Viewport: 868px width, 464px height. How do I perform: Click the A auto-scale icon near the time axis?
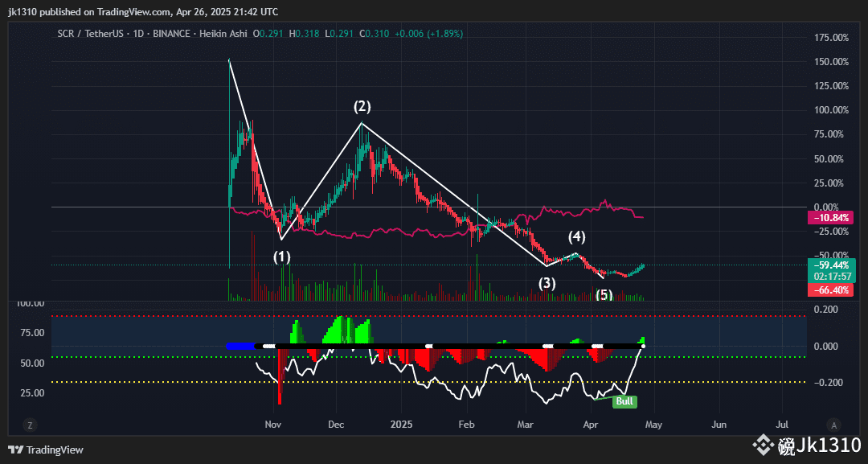(833, 424)
